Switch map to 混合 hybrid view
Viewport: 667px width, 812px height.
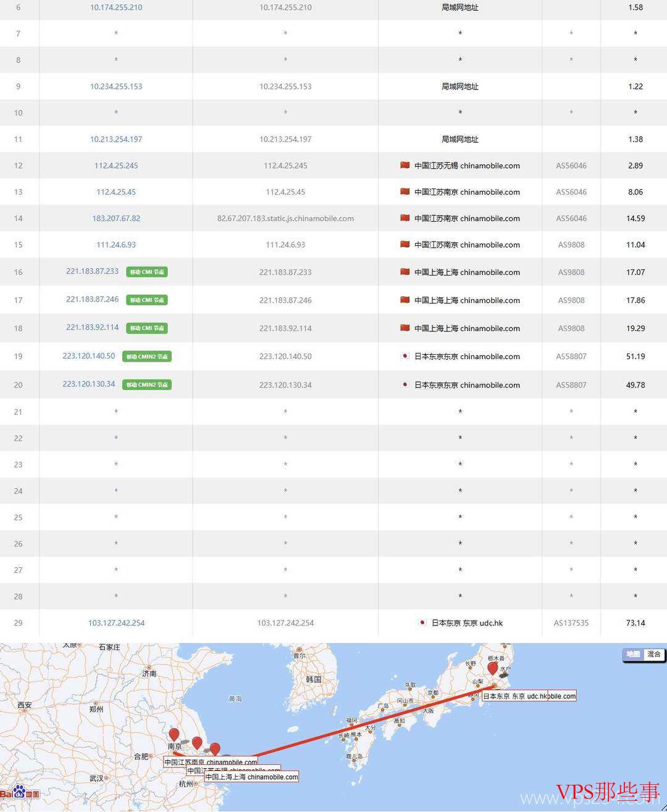[654, 654]
